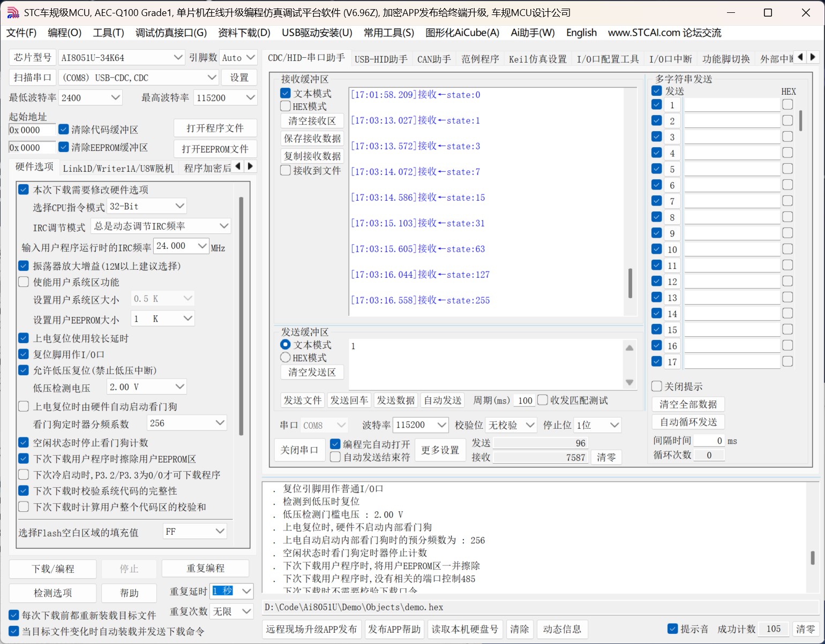825x644 pixels.
Task: Expand the Flash fill value FF dropdown
Action: point(220,531)
